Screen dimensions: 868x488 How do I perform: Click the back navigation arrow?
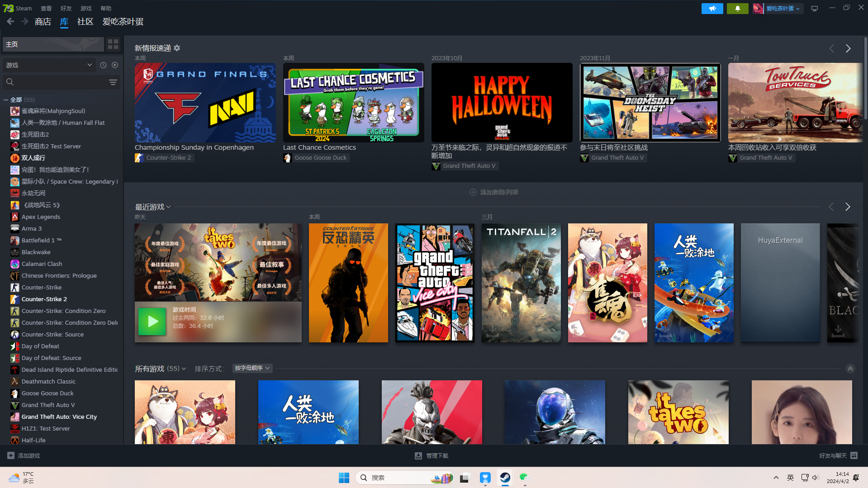point(10,22)
